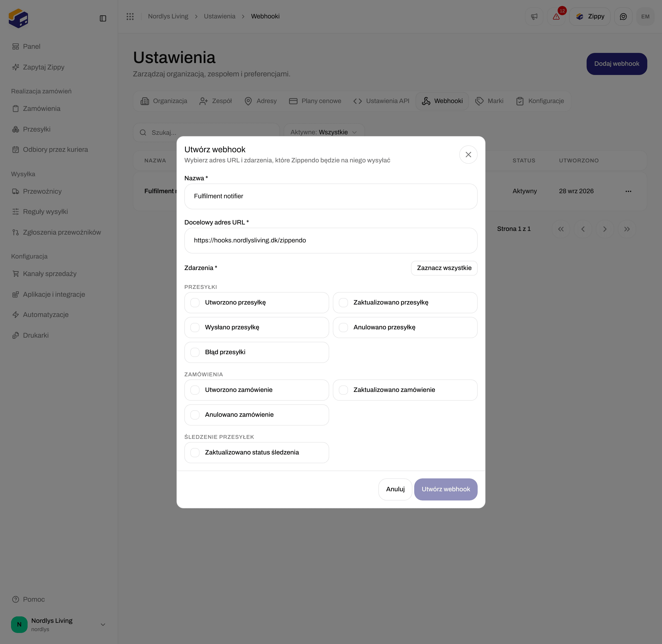
Task: Click the Docelowy adres URL field
Action: coord(331,241)
